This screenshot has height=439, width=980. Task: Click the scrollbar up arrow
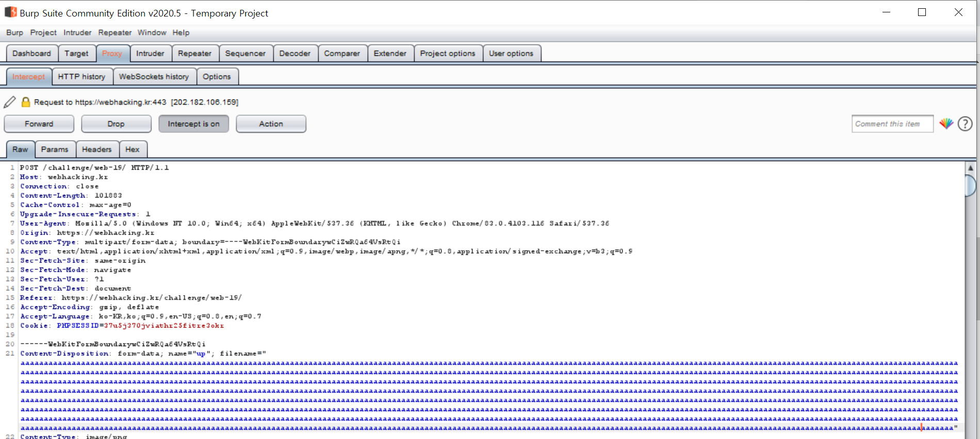point(970,168)
